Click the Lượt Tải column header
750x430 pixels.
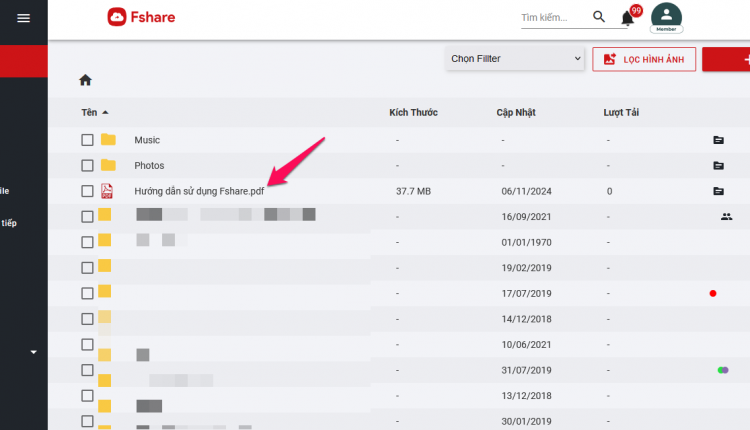pyautogui.click(x=621, y=112)
